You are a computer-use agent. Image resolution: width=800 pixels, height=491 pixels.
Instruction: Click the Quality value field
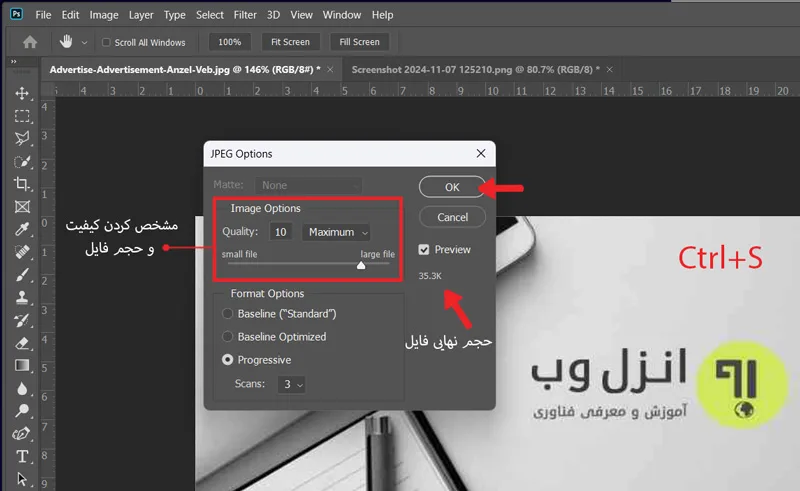(281, 232)
